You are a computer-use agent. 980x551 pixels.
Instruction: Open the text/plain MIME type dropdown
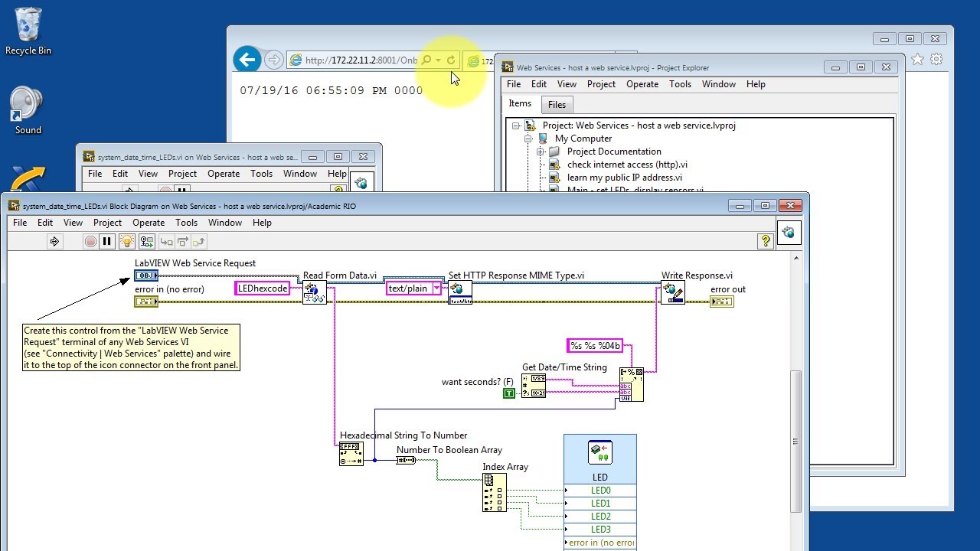tap(436, 289)
